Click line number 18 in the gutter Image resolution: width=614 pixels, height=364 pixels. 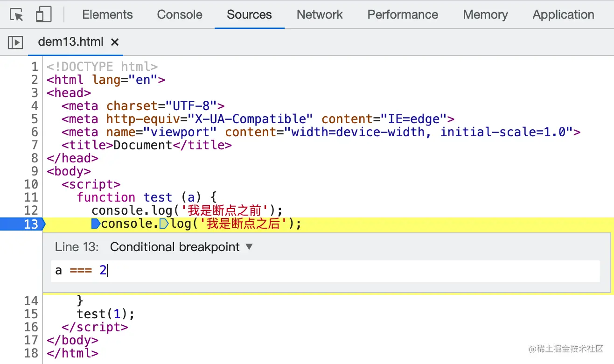click(x=31, y=353)
